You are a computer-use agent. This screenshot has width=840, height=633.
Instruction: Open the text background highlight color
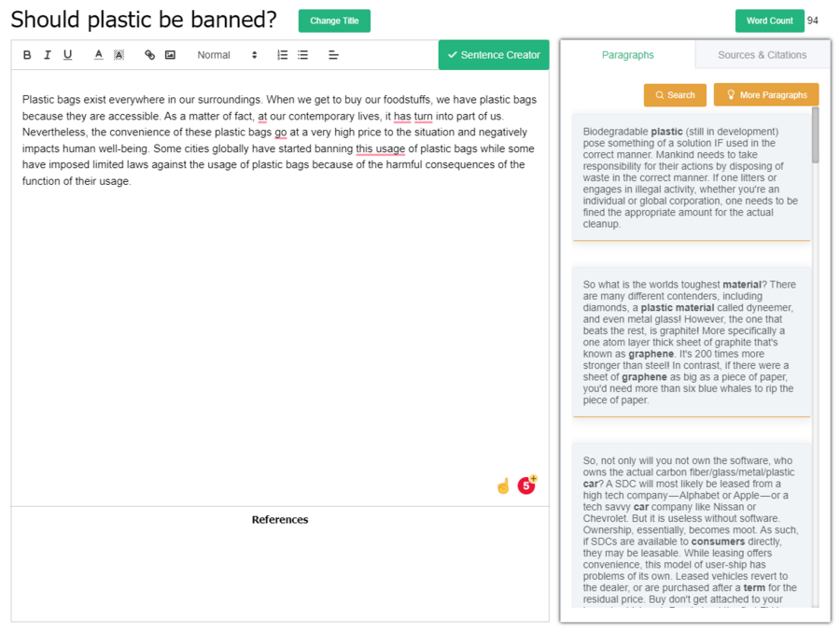click(119, 55)
